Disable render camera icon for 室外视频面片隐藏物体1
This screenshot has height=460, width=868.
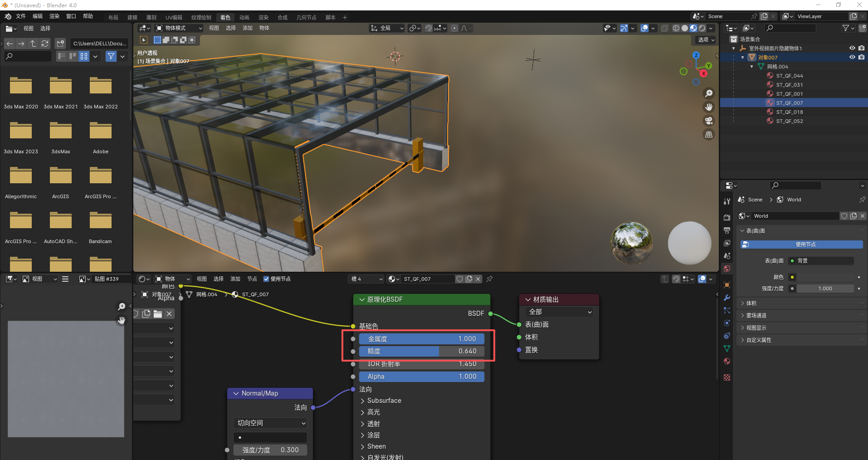[x=861, y=48]
